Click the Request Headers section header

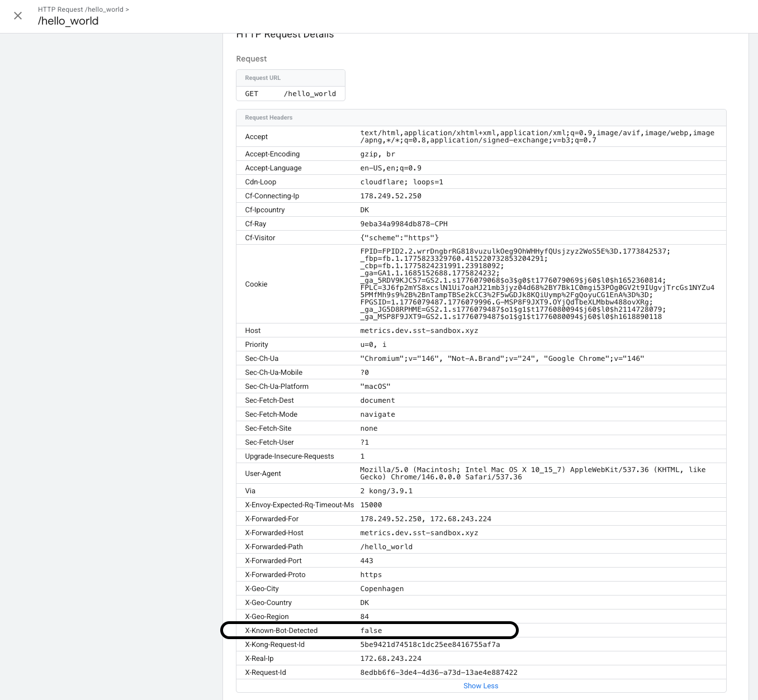point(269,117)
